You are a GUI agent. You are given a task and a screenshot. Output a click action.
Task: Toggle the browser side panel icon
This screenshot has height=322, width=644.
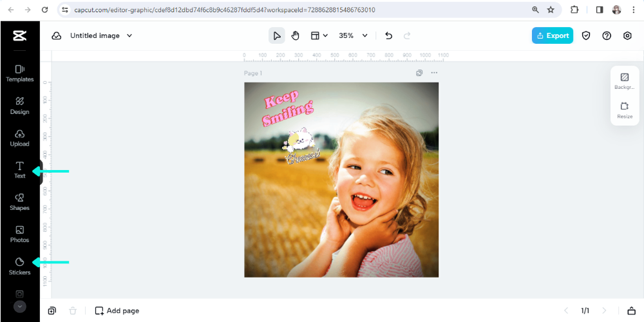[599, 10]
